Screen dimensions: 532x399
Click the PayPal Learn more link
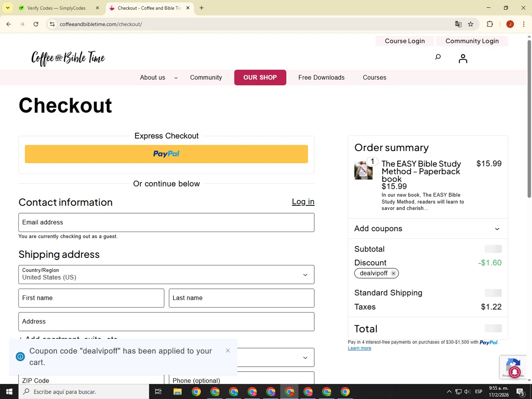[x=359, y=348]
